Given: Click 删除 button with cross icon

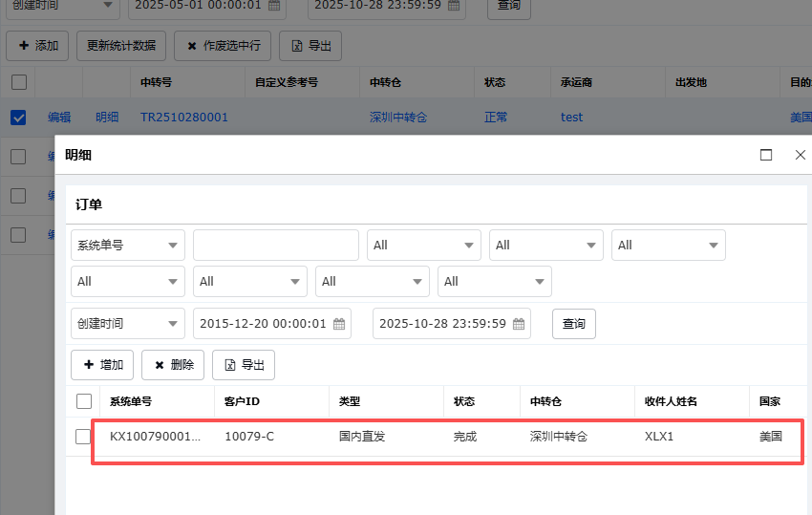Looking at the screenshot, I should click(x=173, y=365).
